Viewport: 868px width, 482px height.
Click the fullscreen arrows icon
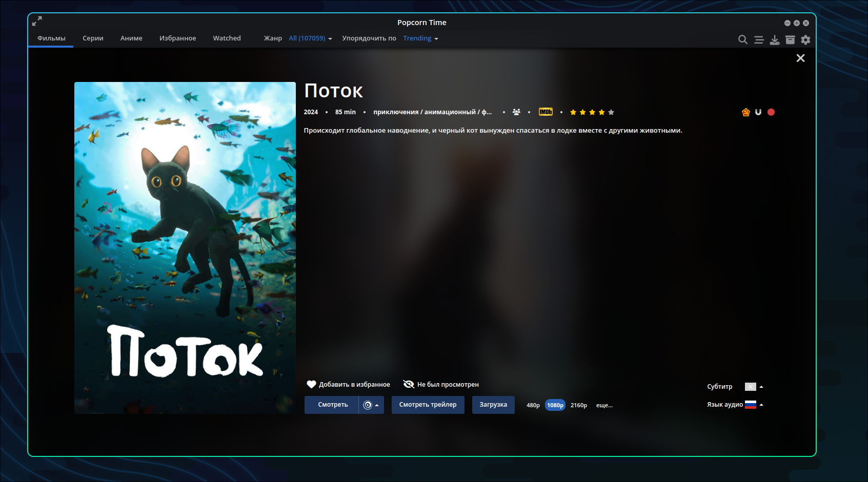pos(37,21)
